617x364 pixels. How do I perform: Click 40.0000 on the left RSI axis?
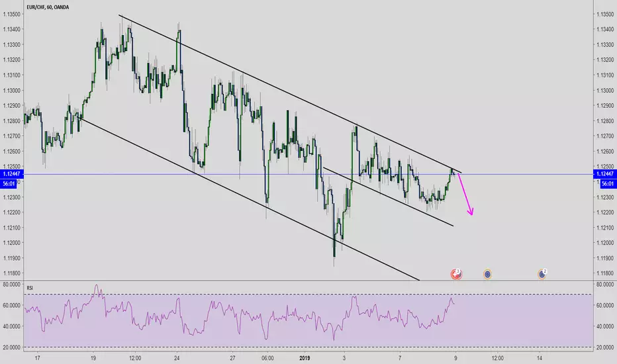click(x=12, y=326)
